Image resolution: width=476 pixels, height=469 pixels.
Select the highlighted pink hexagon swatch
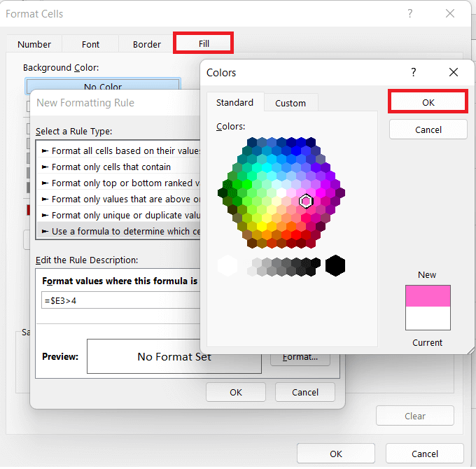pyautogui.click(x=306, y=201)
